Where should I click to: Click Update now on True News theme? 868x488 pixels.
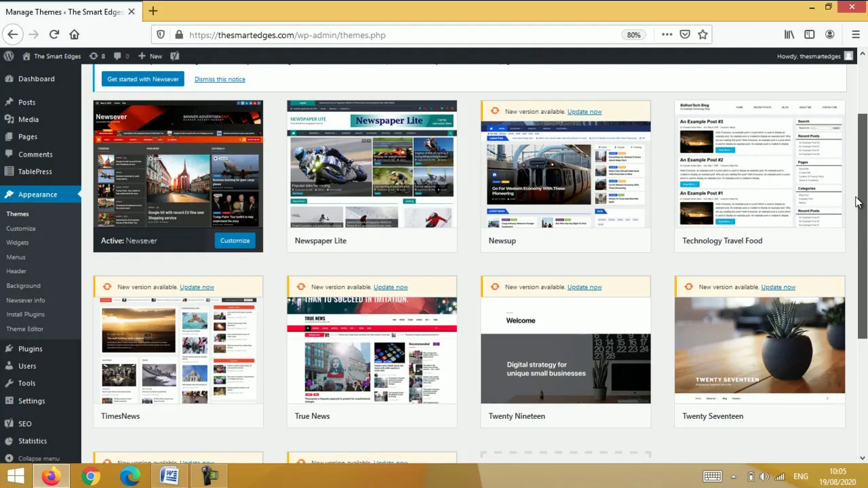tap(391, 287)
